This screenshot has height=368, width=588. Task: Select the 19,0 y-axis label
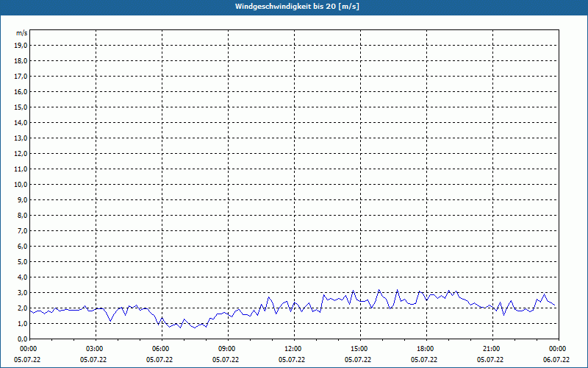tap(22, 46)
